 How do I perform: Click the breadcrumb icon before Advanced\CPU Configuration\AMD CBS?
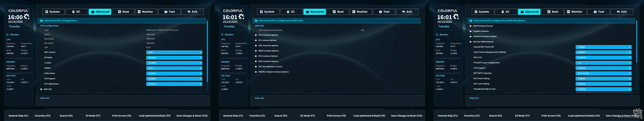pyautogui.click(x=256, y=21)
